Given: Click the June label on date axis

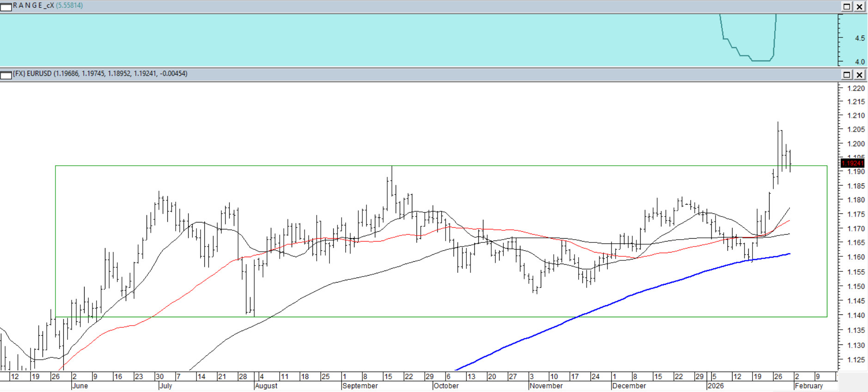Looking at the screenshot, I should 80,386.
